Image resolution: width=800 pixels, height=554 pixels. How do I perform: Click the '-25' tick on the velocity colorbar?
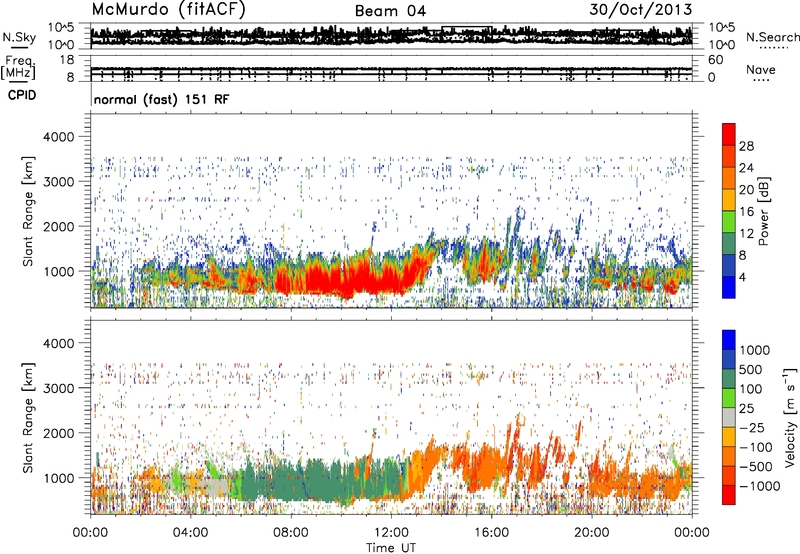pyautogui.click(x=754, y=427)
